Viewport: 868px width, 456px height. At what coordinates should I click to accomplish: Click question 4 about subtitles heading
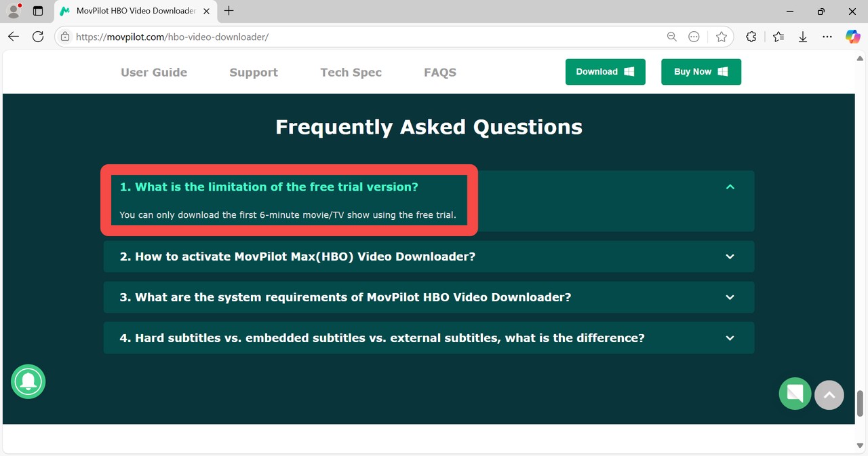coord(382,338)
